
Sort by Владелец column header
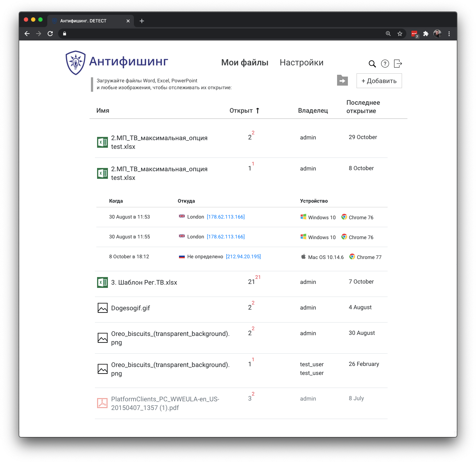(313, 111)
